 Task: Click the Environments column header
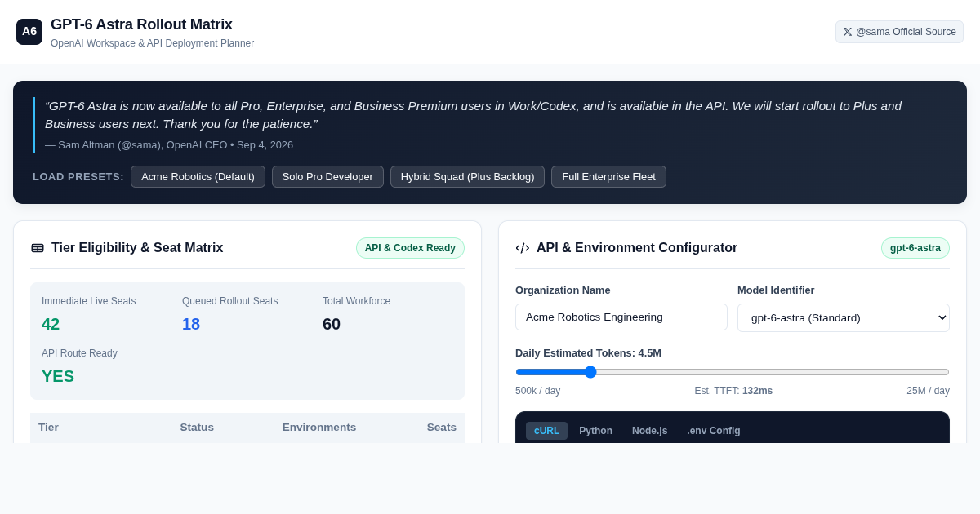pyautogui.click(x=319, y=428)
